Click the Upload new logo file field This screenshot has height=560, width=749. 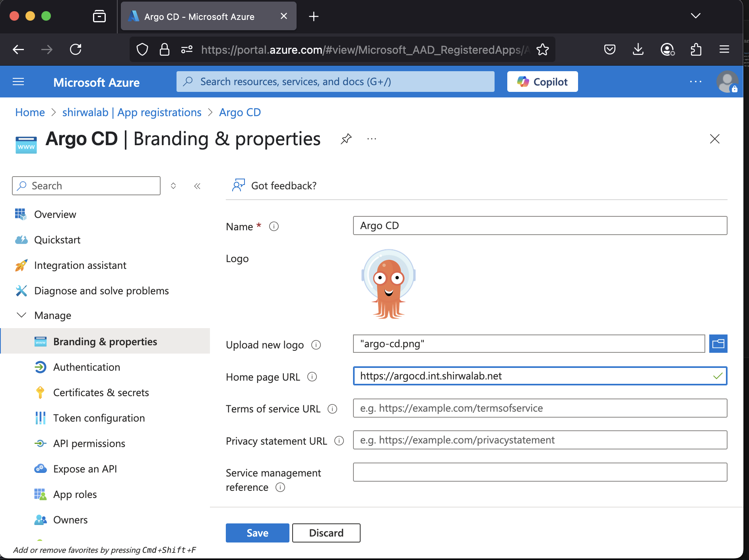529,344
